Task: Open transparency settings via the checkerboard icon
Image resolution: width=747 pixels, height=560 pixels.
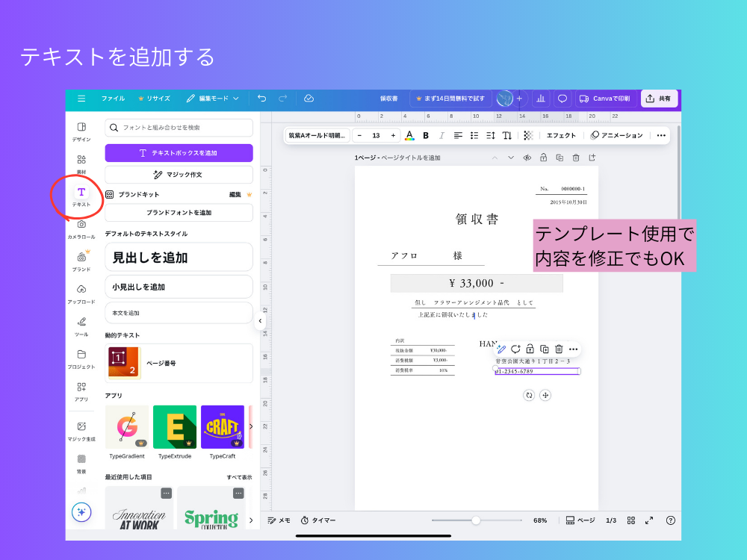Action: click(x=527, y=136)
